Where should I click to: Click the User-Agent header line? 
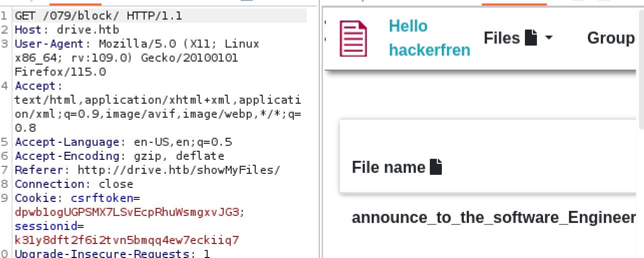tap(137, 44)
